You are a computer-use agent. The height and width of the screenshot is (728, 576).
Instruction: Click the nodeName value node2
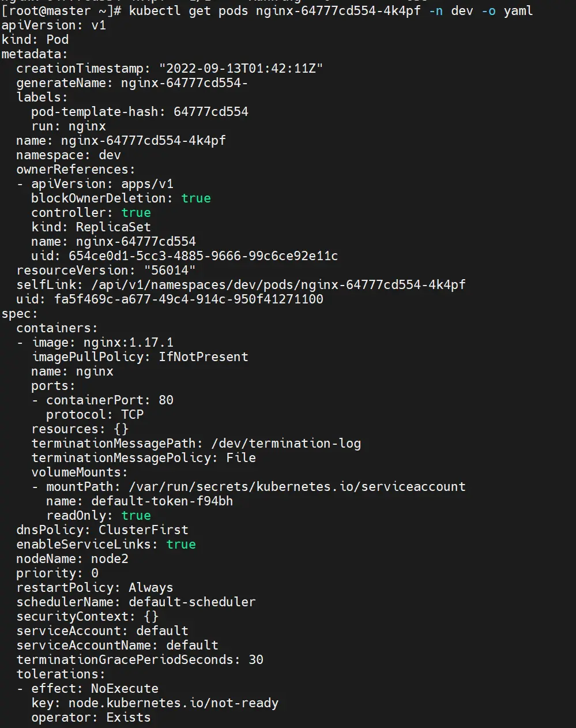[110, 559]
